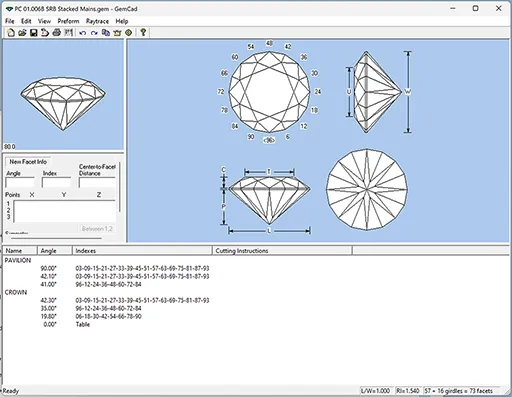The height and width of the screenshot is (397, 512).
Task: Click the 80.0 value under the preview
Action: pos(10,147)
